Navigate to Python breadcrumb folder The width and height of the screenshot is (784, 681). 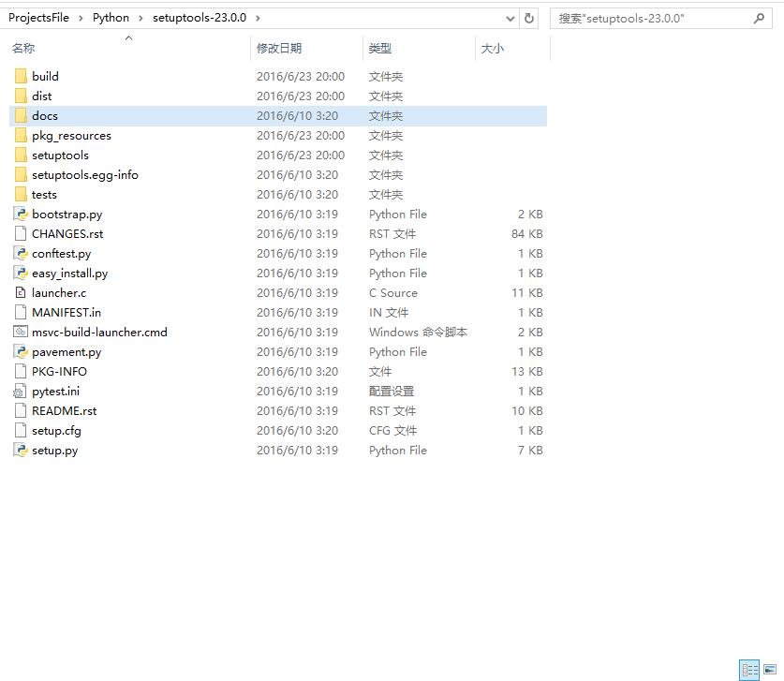point(111,18)
